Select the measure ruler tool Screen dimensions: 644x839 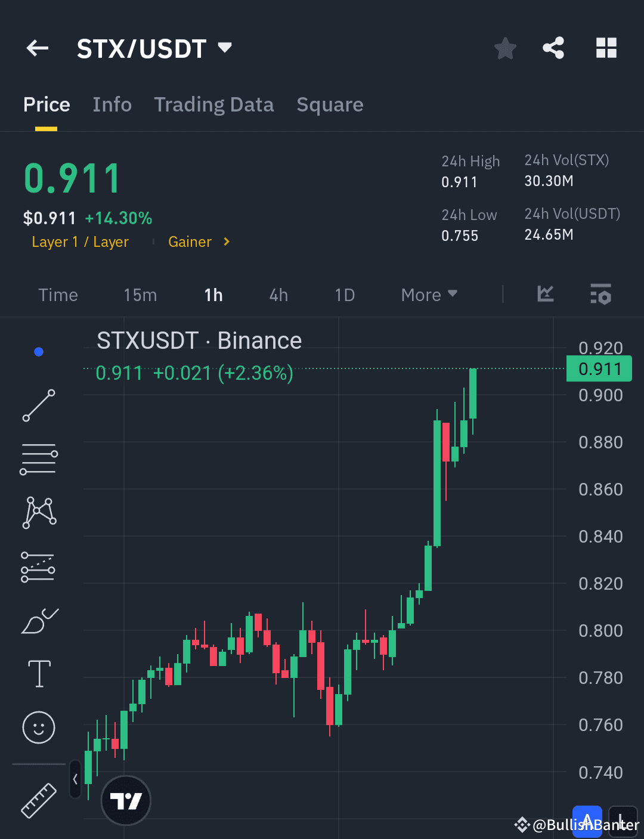(38, 800)
